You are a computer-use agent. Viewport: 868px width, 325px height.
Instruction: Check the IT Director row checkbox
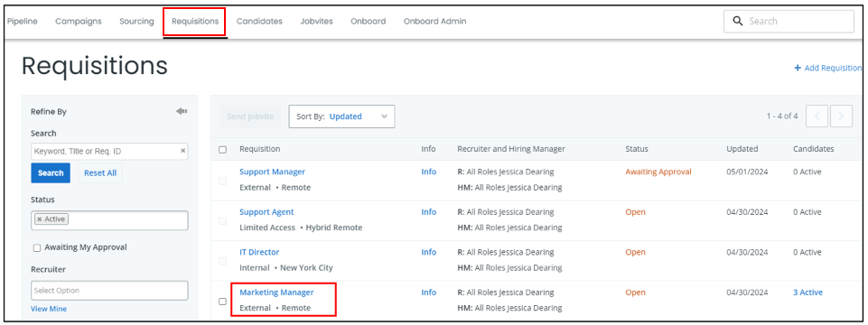222,261
